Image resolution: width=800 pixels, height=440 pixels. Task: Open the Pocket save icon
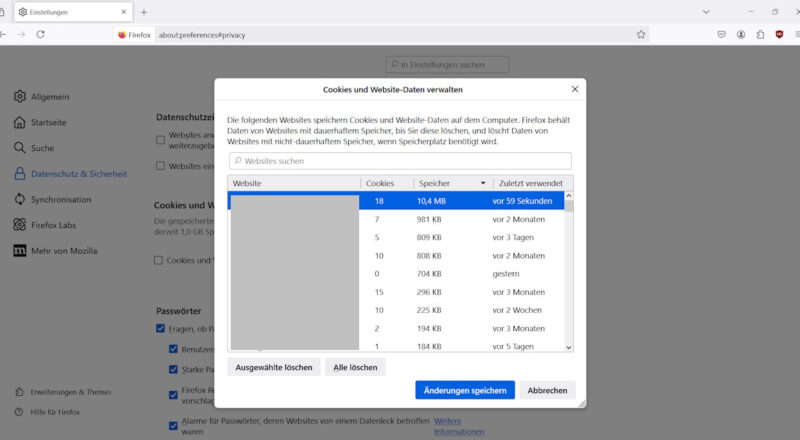tap(721, 35)
